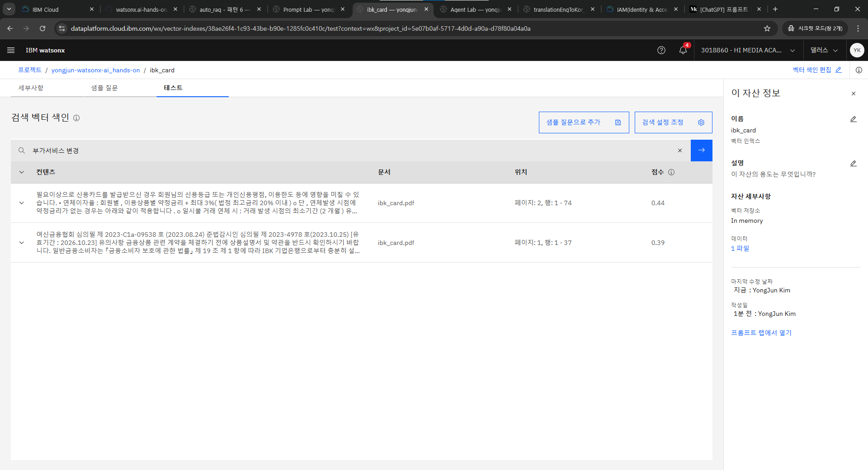Close the IBM Cloud browser tab
The image size is (868, 470).
tap(92, 9)
